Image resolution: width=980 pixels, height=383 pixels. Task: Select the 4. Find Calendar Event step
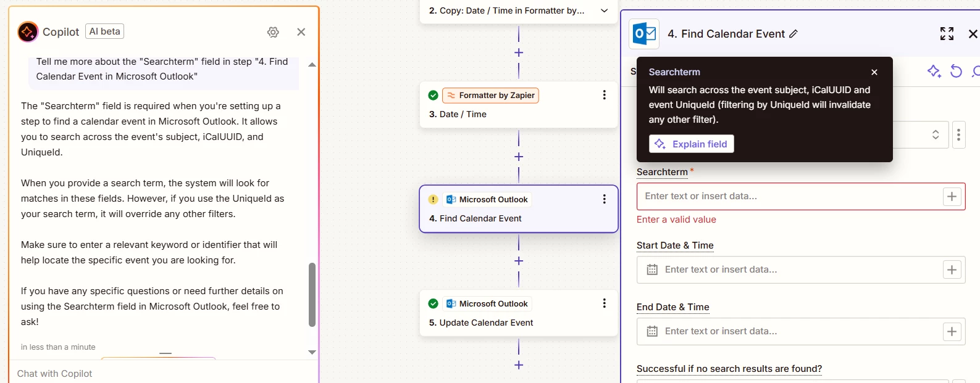tap(519, 209)
